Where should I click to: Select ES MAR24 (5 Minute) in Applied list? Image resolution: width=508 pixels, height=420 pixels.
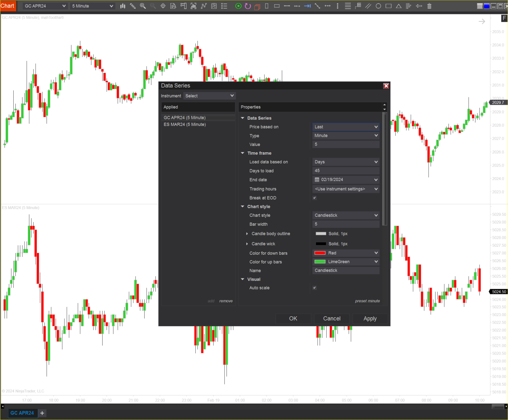pyautogui.click(x=198, y=125)
